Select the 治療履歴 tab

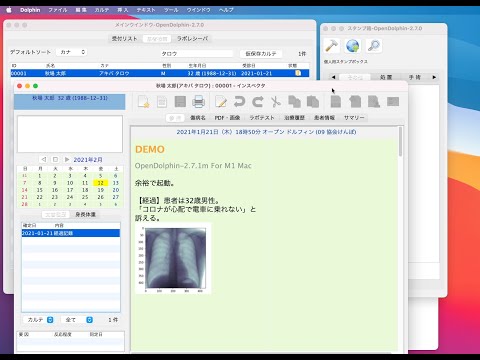[x=294, y=118]
